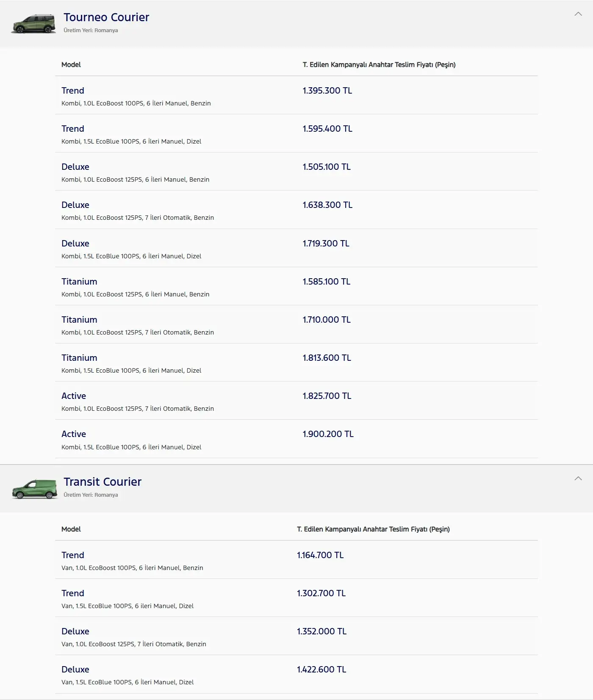Select Titanium 7 İleri Otomatik row
This screenshot has width=593, height=700.
tap(296, 324)
